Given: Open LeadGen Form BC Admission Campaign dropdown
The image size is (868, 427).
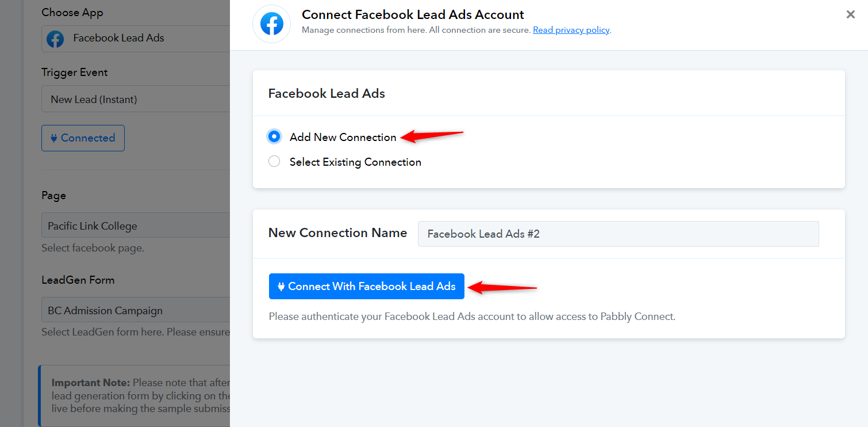Looking at the screenshot, I should [136, 310].
